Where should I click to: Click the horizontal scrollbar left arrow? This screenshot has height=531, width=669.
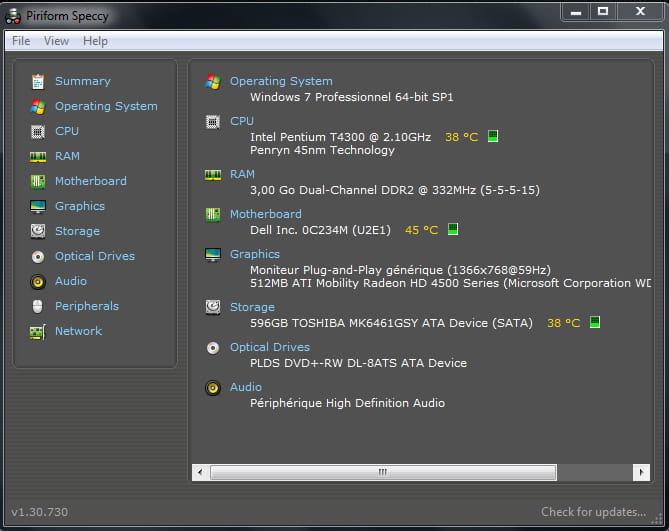point(201,472)
